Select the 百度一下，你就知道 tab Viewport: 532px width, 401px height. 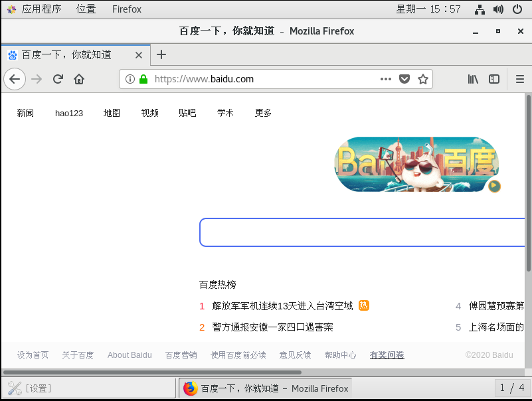76,54
